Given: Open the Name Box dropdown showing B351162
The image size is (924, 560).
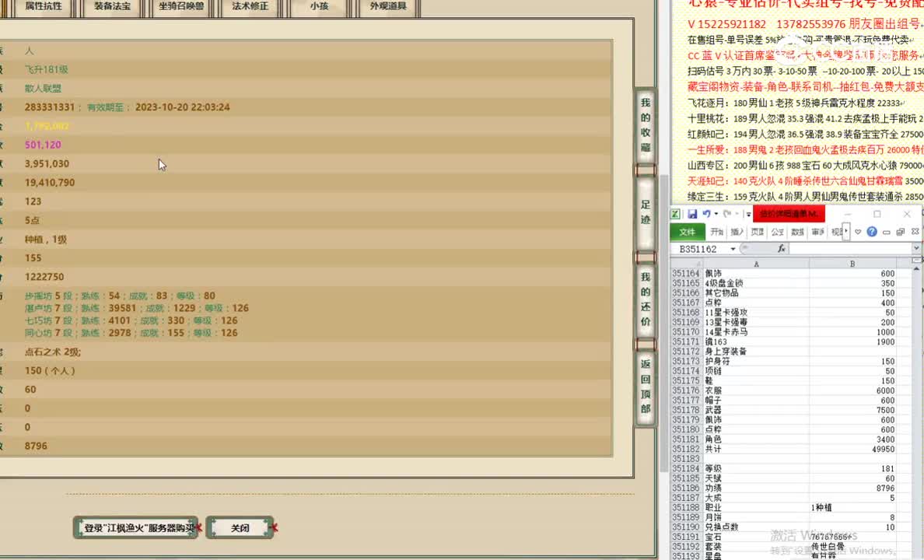Looking at the screenshot, I should 733,247.
